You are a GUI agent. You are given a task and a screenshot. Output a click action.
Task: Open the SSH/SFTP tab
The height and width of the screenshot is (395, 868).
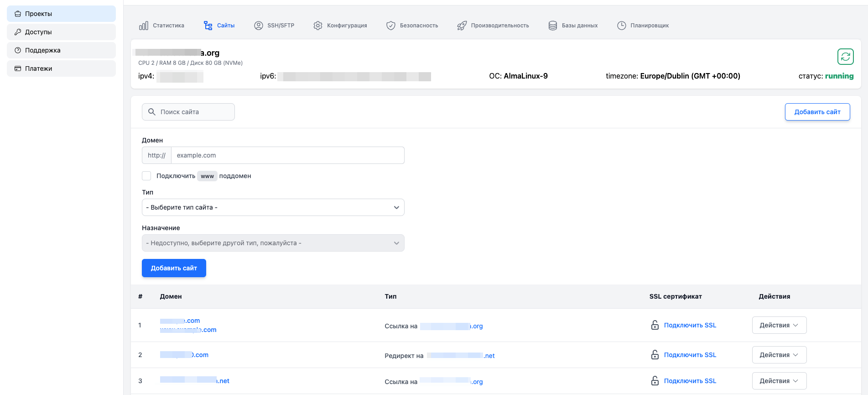pos(274,26)
